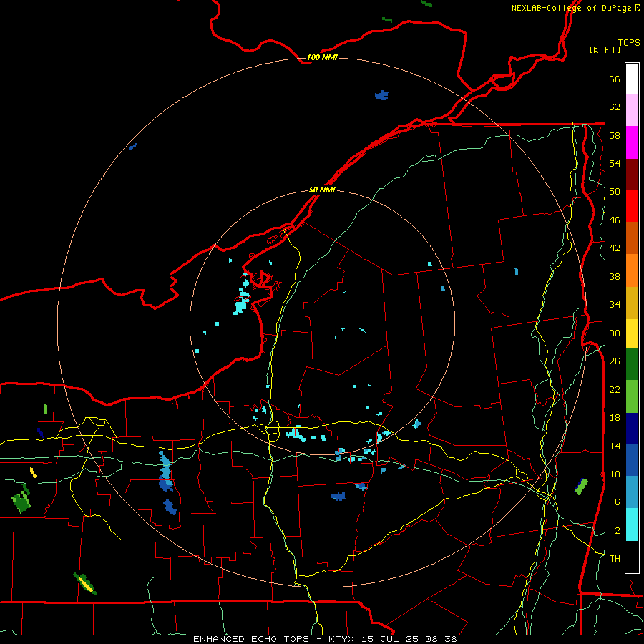Screen dimensions: 644x644
Task: Click the white swatch in the tops legend
Action: [632, 79]
